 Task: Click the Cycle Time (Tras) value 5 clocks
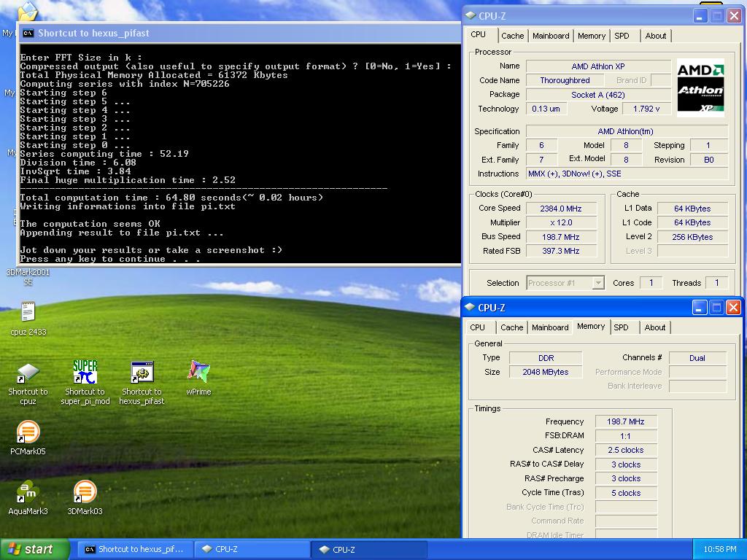pos(626,493)
